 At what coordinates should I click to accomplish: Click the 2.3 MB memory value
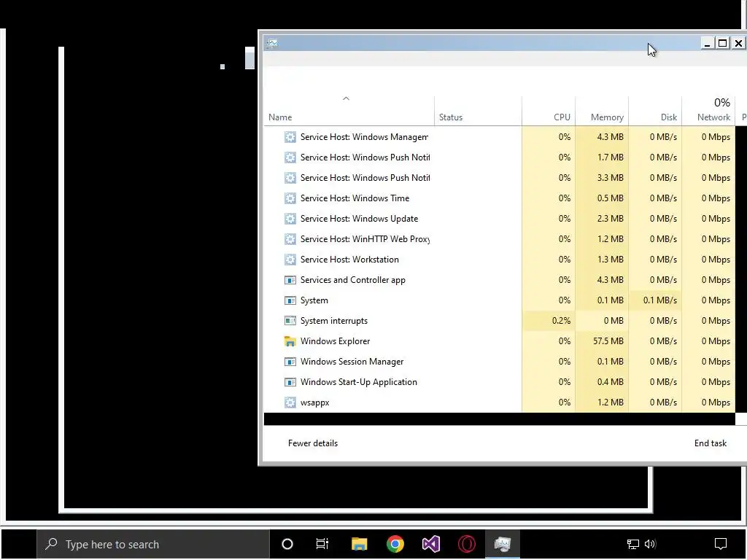(611, 219)
